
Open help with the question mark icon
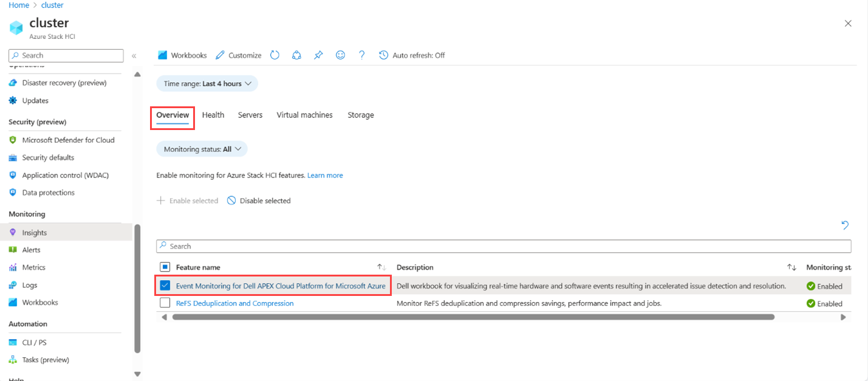(362, 55)
